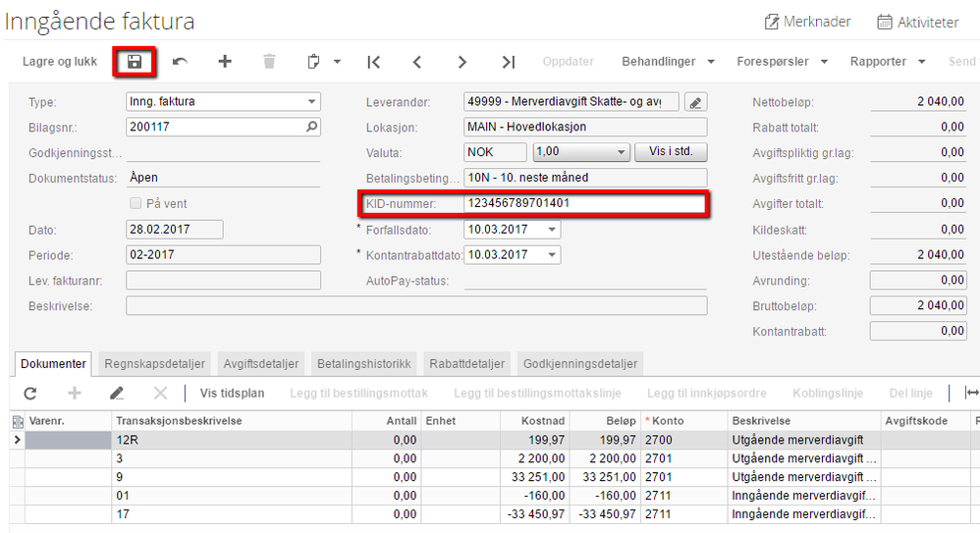Click Legg til bestillingsmottak
980x533 pixels.
(x=358, y=393)
